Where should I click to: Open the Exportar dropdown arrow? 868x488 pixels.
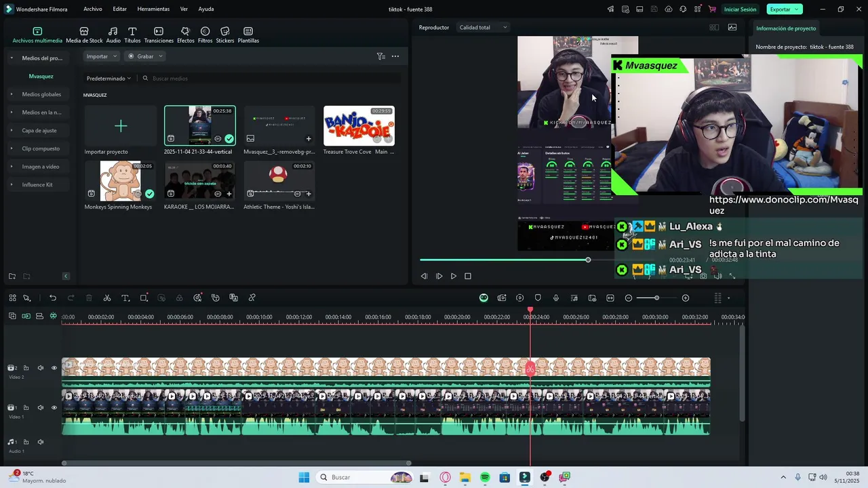pyautogui.click(x=797, y=9)
